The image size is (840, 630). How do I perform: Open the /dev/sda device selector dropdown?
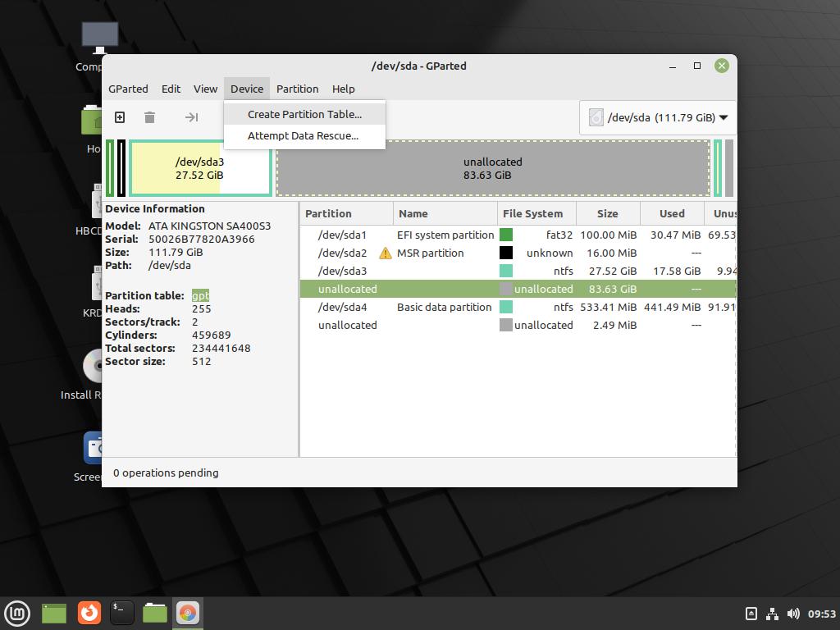coord(658,117)
